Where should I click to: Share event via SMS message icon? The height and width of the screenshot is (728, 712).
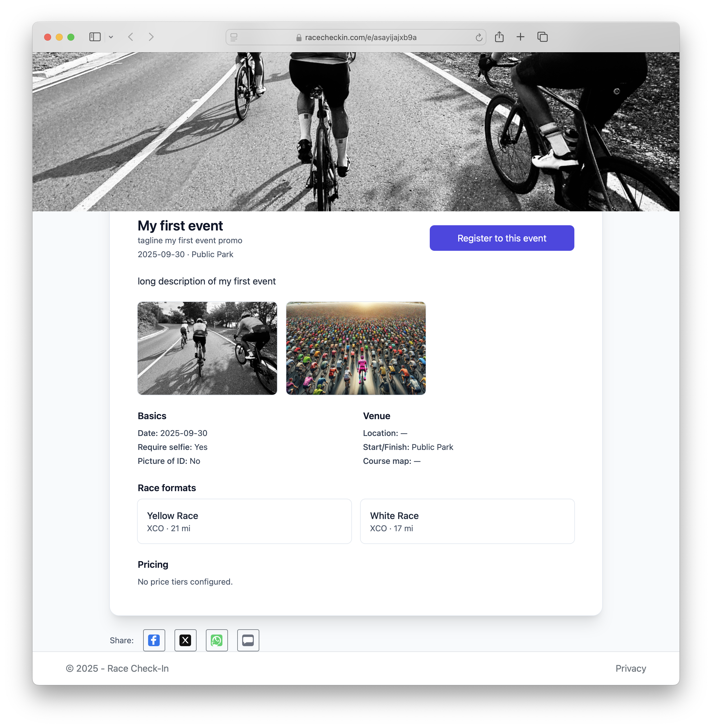248,640
